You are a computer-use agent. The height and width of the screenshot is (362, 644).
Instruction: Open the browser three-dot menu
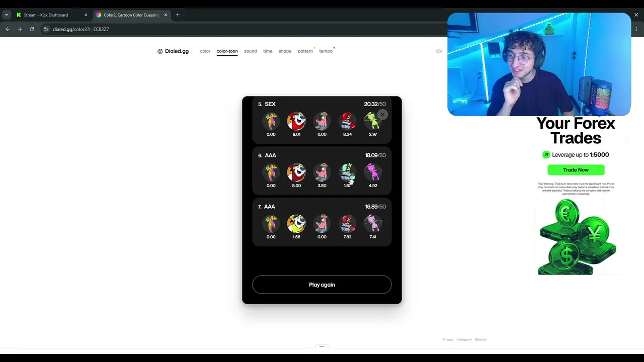636,29
